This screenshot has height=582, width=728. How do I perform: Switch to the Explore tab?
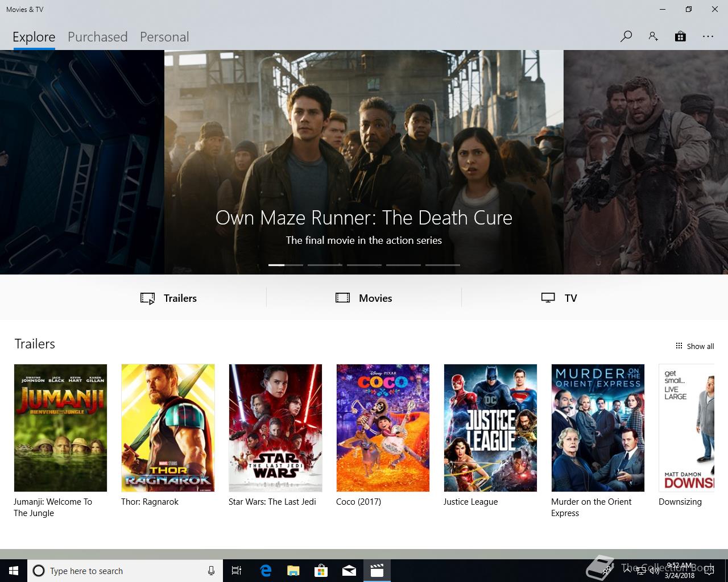34,37
